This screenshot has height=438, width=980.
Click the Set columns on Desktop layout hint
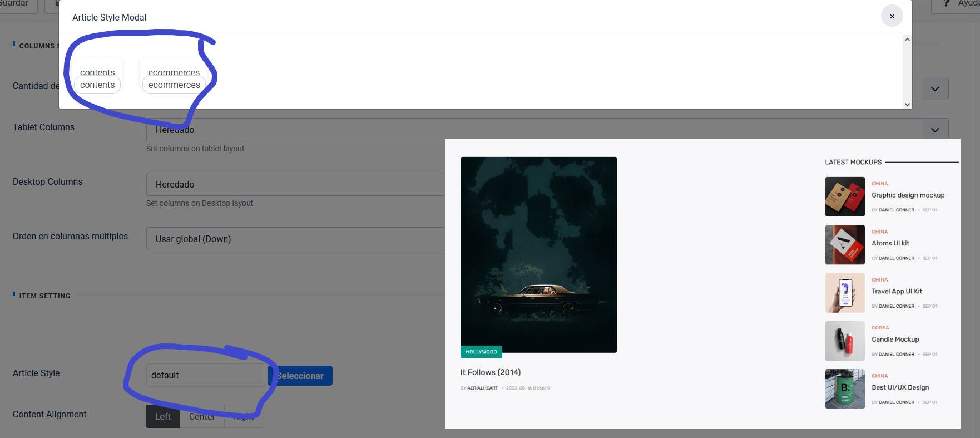click(x=200, y=203)
